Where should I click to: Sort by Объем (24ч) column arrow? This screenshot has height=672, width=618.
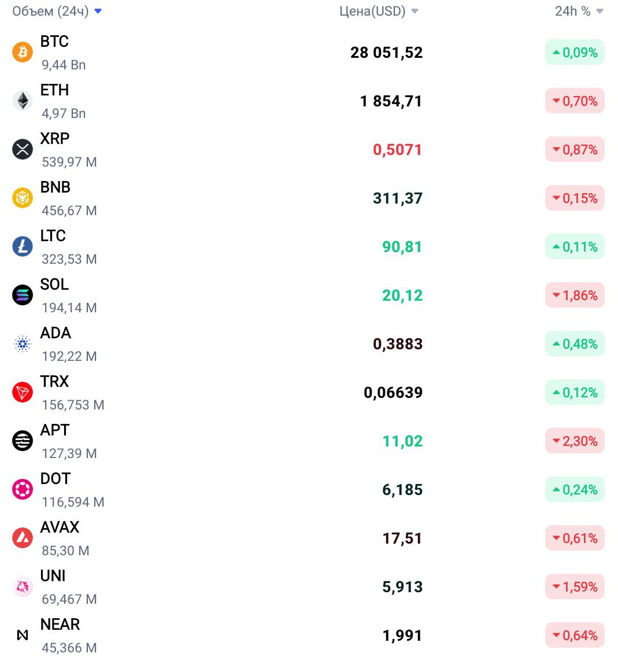coord(98,11)
